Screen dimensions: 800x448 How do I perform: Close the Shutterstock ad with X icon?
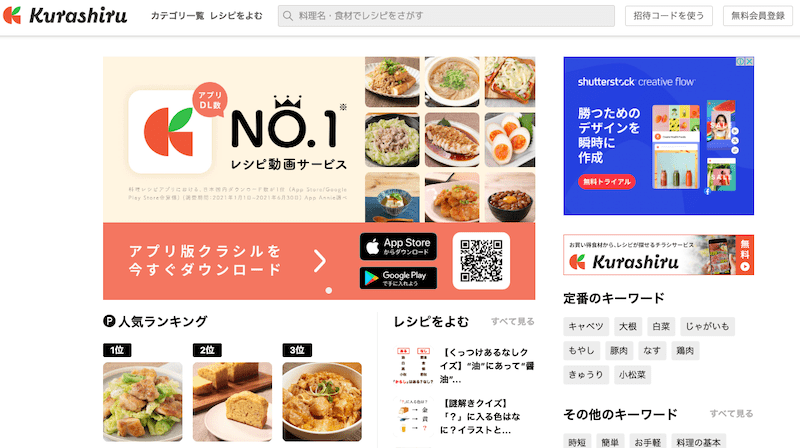pos(749,61)
